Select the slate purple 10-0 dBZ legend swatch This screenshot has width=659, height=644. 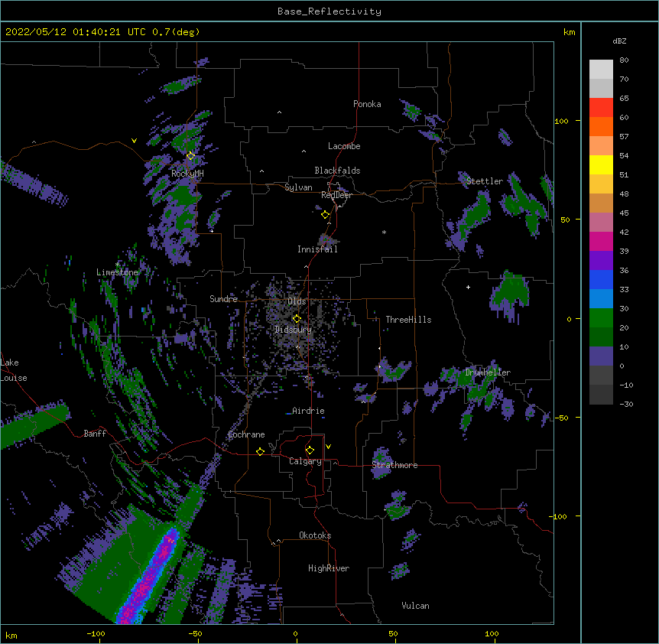[x=601, y=356]
